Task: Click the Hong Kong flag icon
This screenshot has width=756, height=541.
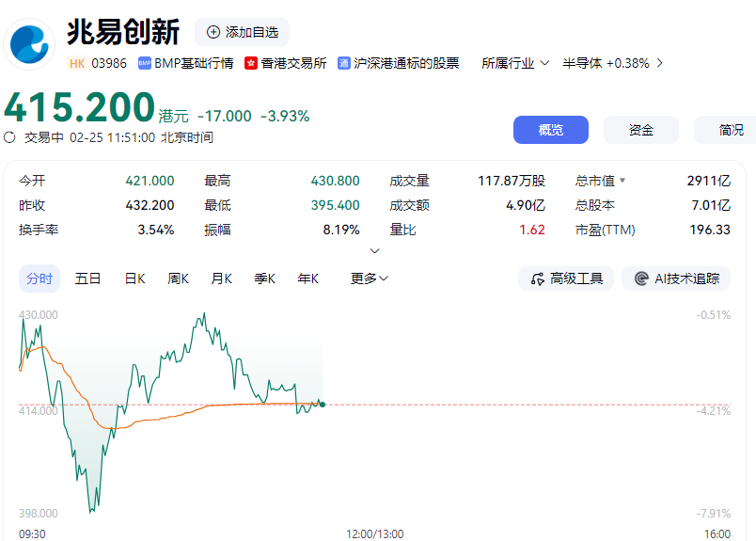Action: [251, 63]
